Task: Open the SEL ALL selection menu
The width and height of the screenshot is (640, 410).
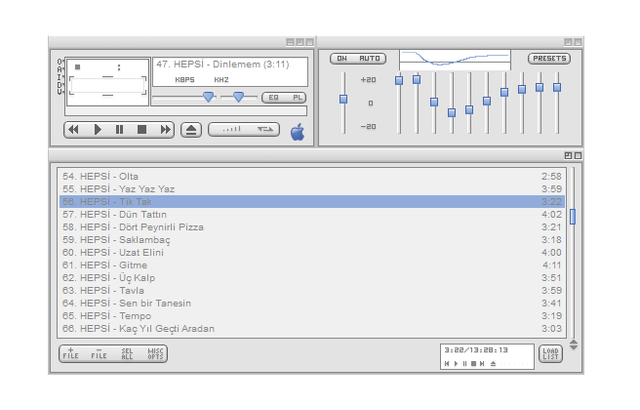Action: [x=127, y=353]
